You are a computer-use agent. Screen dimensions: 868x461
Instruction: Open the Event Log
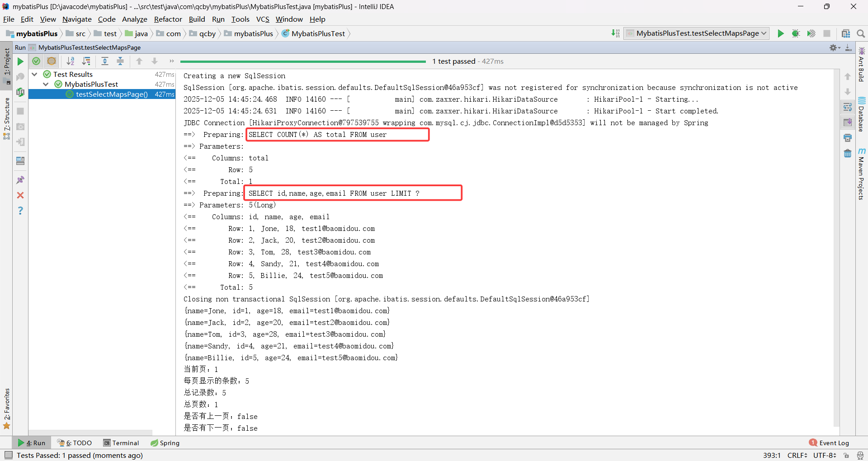click(x=829, y=443)
